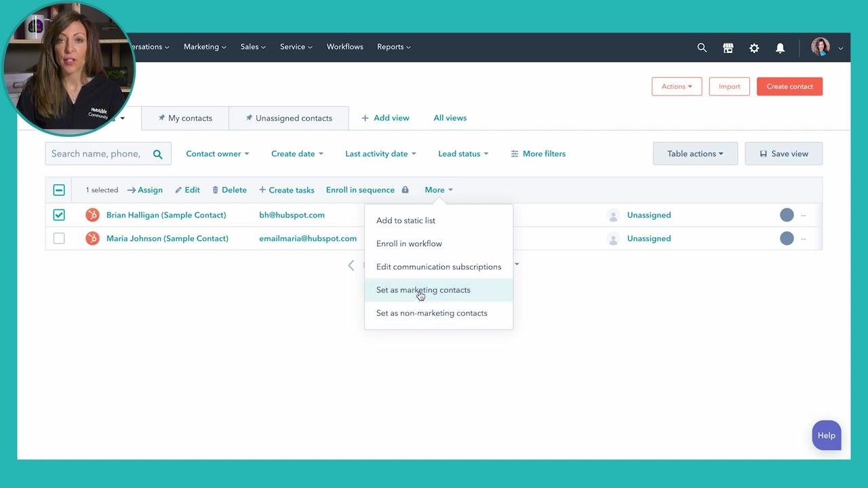
Task: Click the HubSpot sprocket icon for Maria Johnson
Action: 92,239
